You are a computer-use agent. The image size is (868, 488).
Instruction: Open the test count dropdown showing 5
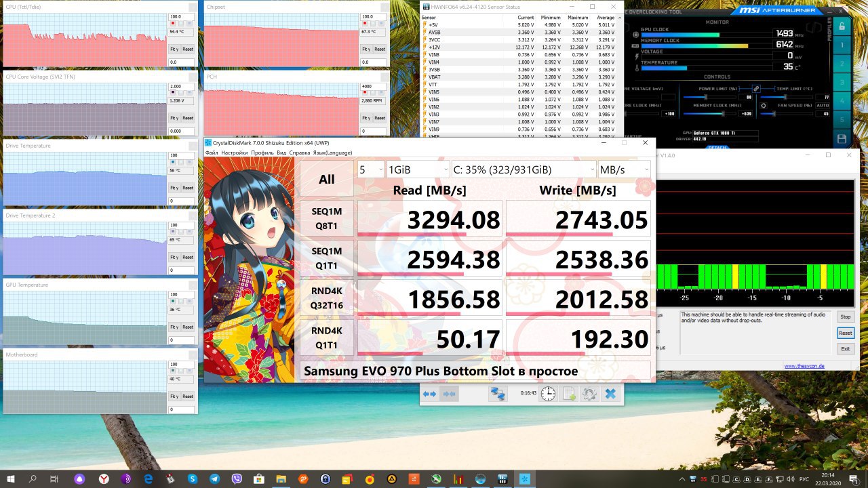[371, 169]
